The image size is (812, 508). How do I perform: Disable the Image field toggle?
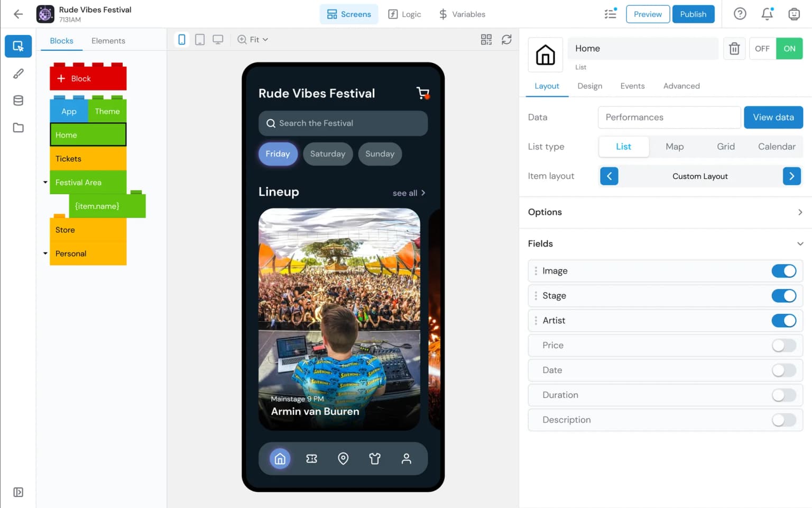click(784, 270)
